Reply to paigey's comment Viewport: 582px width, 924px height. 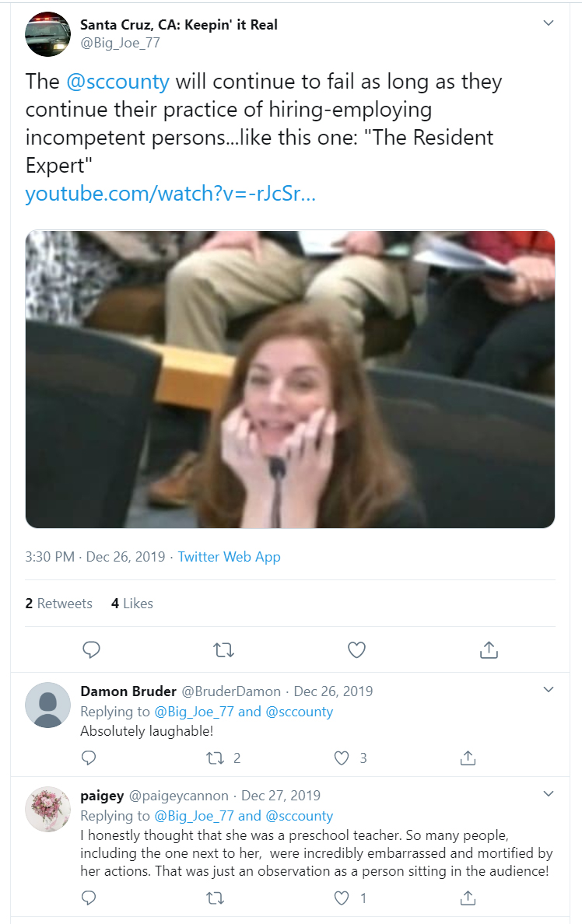click(89, 898)
